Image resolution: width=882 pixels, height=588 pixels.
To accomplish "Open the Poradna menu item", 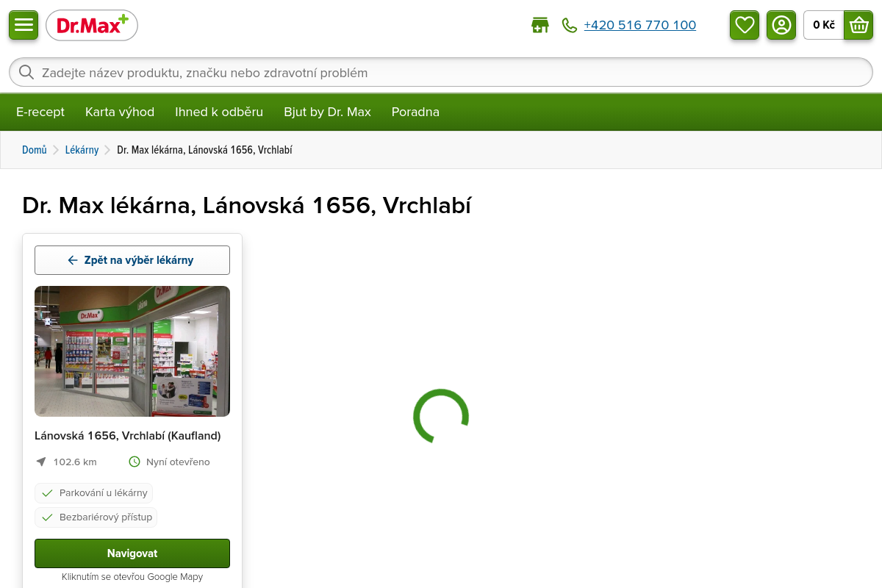I will pos(415,112).
